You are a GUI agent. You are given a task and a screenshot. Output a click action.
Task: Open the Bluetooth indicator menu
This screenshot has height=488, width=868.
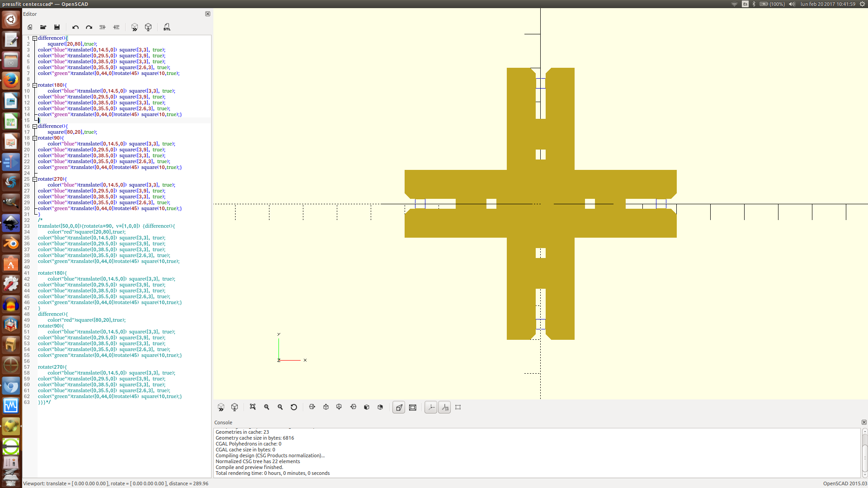click(x=754, y=4)
